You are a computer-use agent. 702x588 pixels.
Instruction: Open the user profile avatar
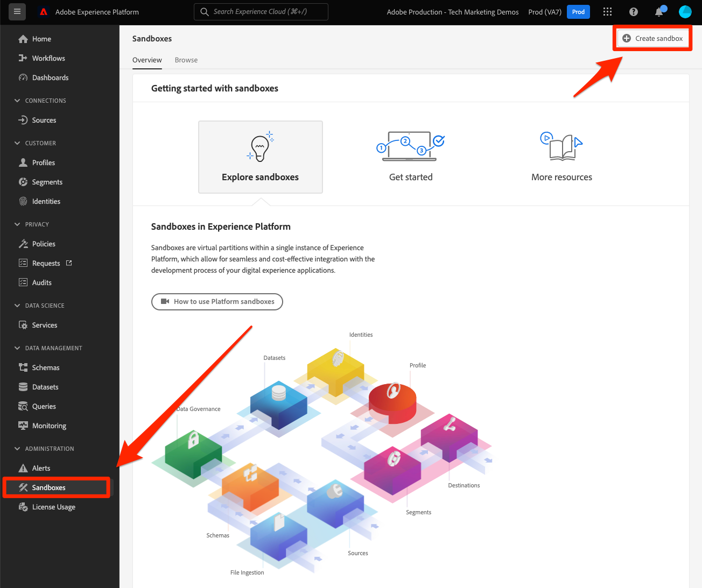[685, 12]
